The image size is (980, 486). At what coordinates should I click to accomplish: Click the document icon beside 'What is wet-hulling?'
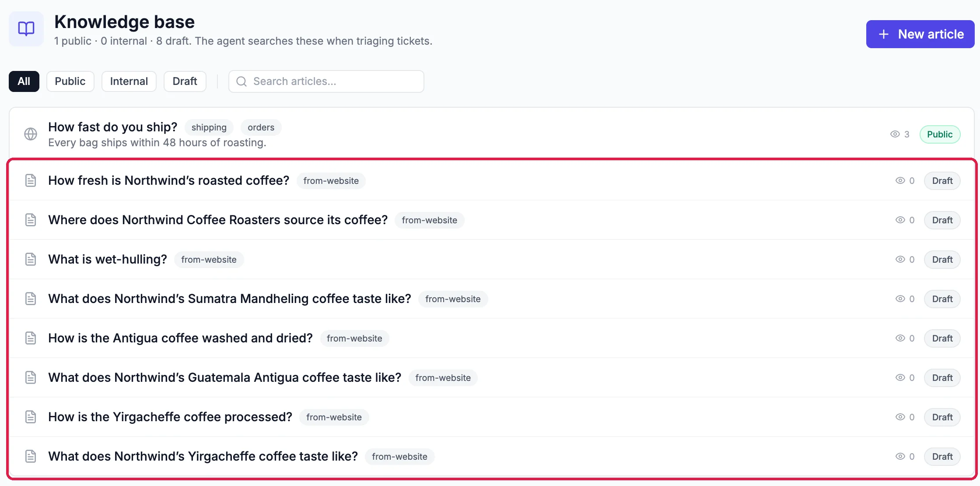[31, 259]
